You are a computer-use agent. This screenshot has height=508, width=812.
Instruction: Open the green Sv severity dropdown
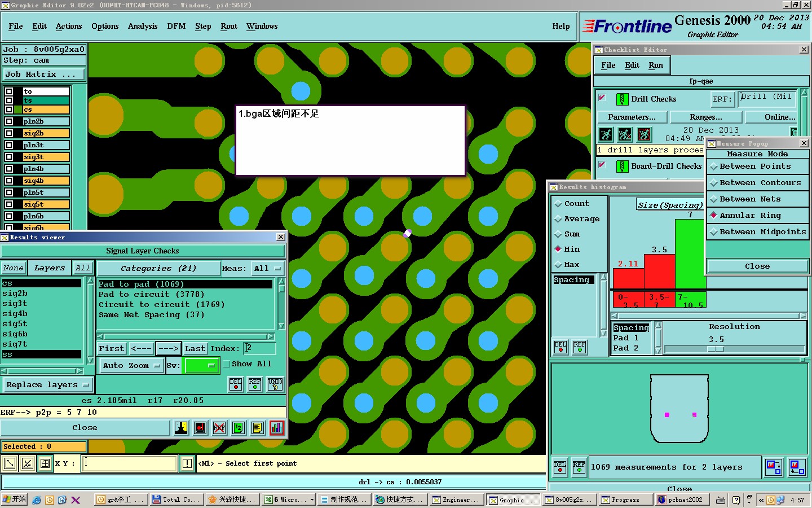click(201, 366)
